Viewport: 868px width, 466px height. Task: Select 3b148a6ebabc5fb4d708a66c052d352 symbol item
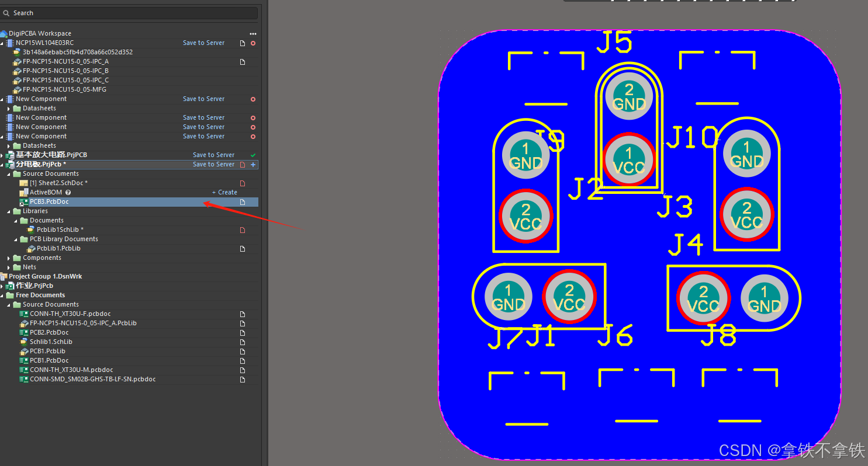pos(78,53)
